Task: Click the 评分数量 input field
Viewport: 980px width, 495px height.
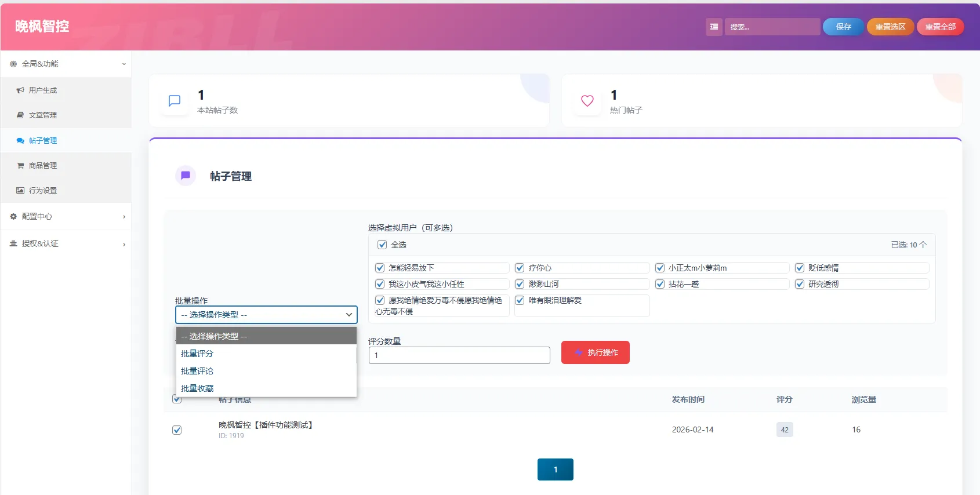Action: pyautogui.click(x=459, y=355)
